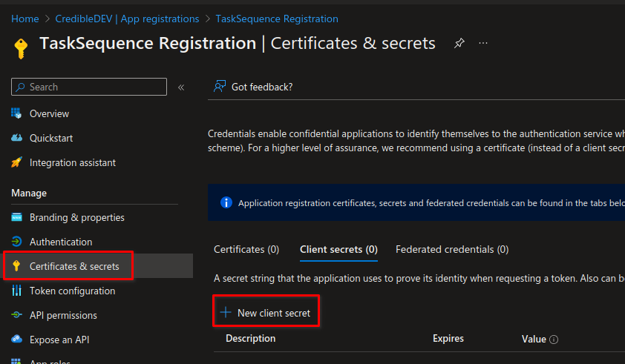
Task: Click the blue info banner icon
Action: click(x=226, y=202)
